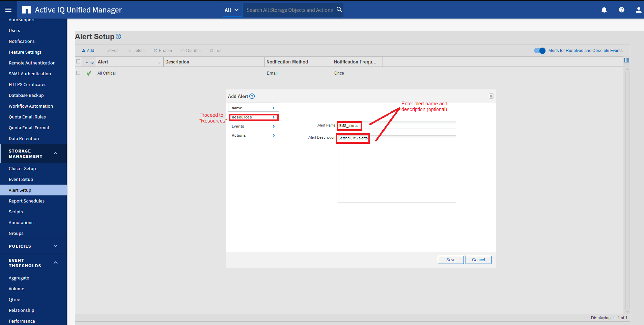
Task: Click the Alert column filter icon
Action: (159, 62)
